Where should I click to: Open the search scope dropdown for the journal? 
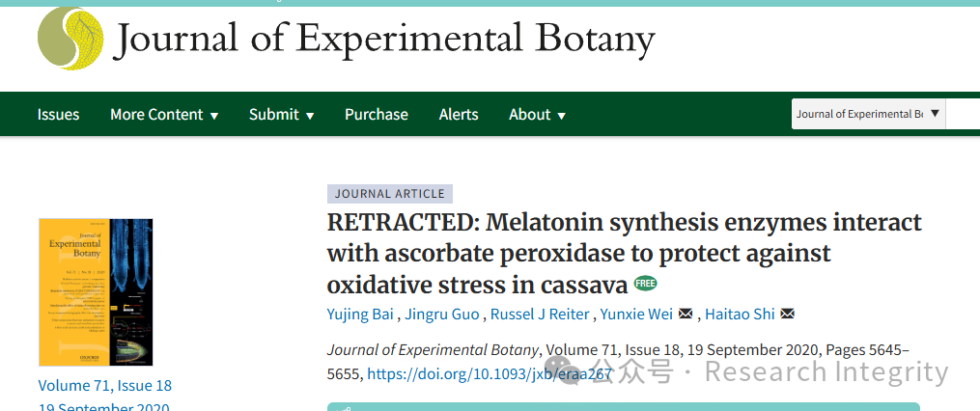869,114
